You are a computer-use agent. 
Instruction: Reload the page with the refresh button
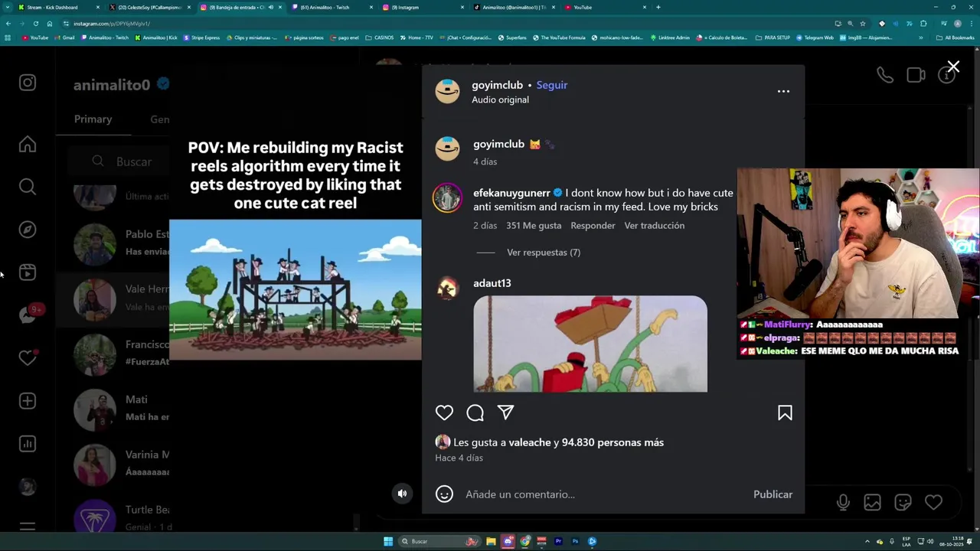pyautogui.click(x=35, y=24)
